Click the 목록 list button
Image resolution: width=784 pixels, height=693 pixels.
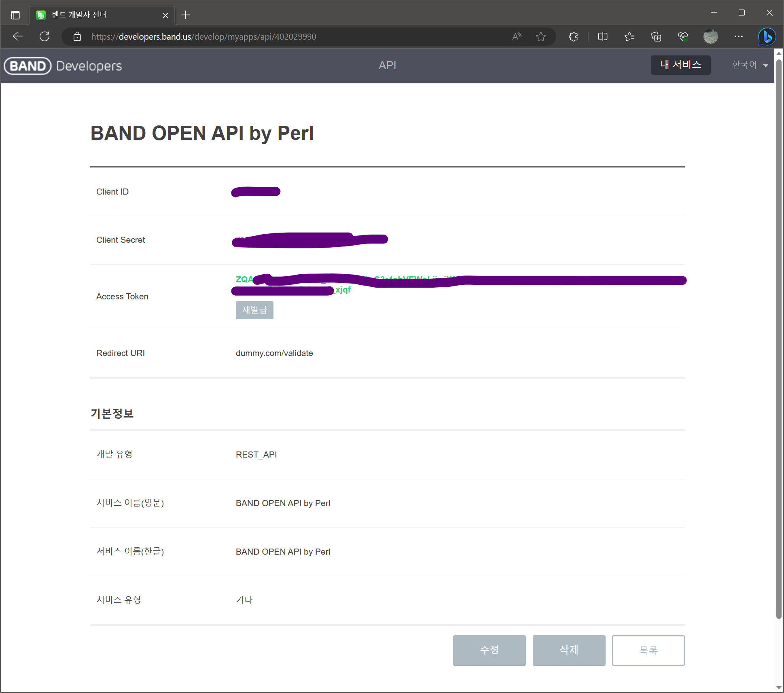tap(648, 650)
